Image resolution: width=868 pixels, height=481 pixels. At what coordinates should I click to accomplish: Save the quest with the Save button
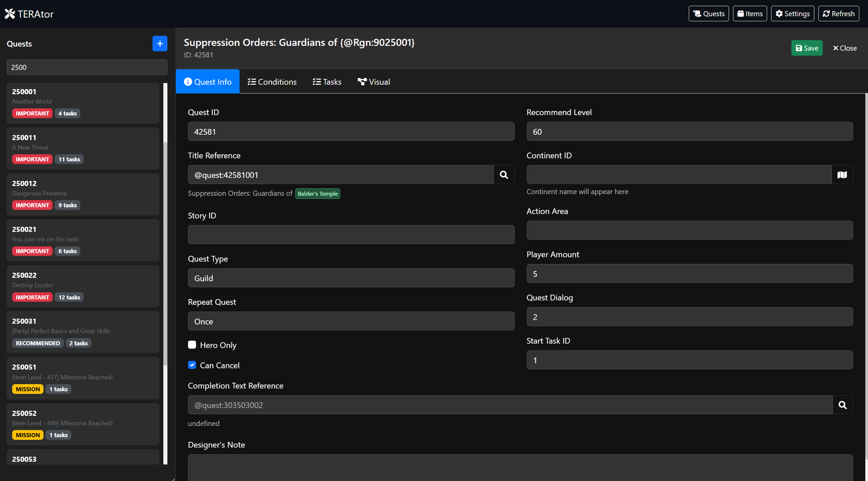pyautogui.click(x=807, y=48)
